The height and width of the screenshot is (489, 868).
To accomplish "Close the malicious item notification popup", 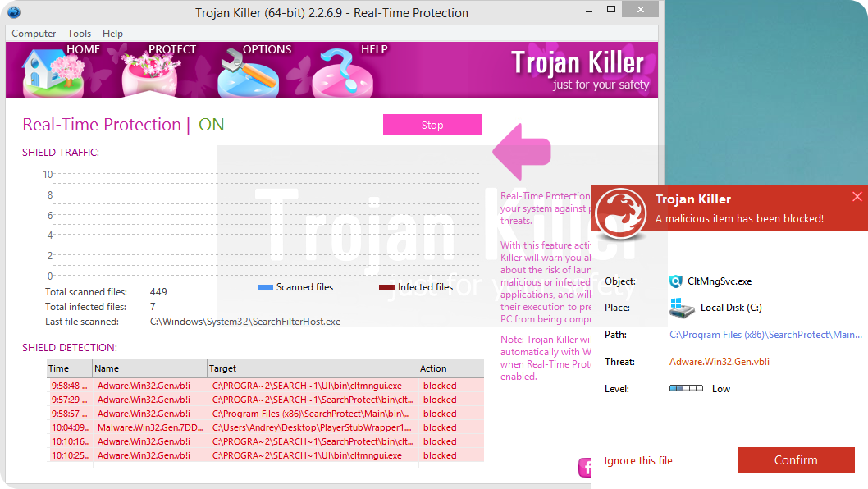I will tap(857, 197).
